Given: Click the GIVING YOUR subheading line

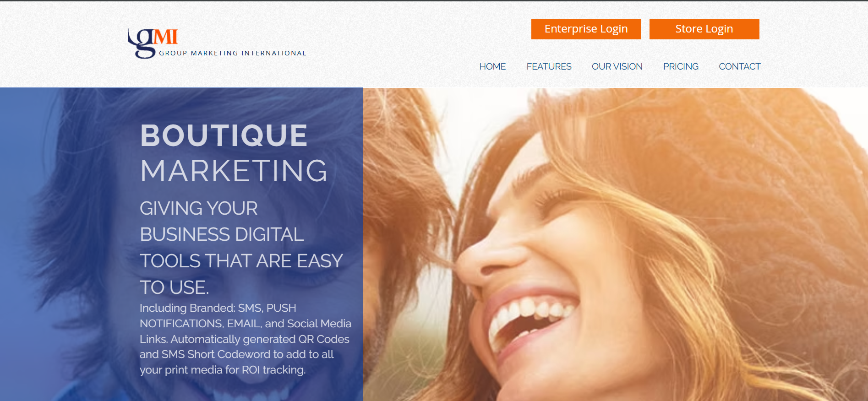Looking at the screenshot, I should [x=199, y=208].
